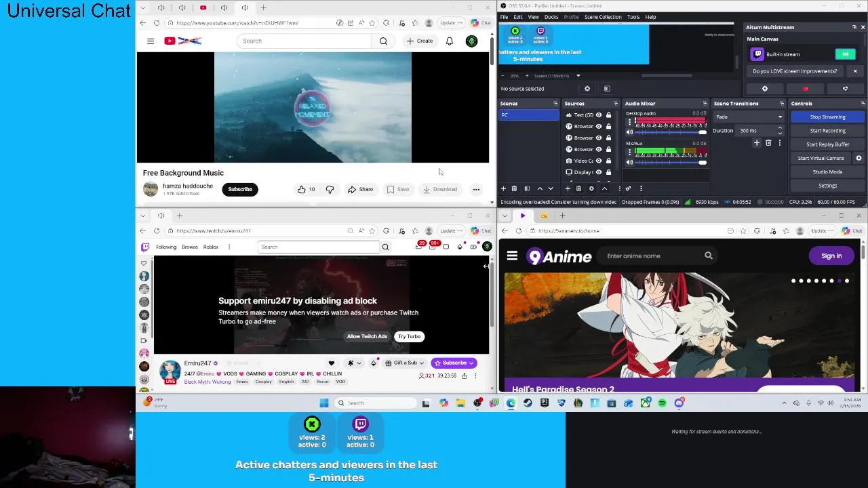Image resolution: width=868 pixels, height=488 pixels.
Task: Open Twitch Browse tab
Action: point(190,247)
